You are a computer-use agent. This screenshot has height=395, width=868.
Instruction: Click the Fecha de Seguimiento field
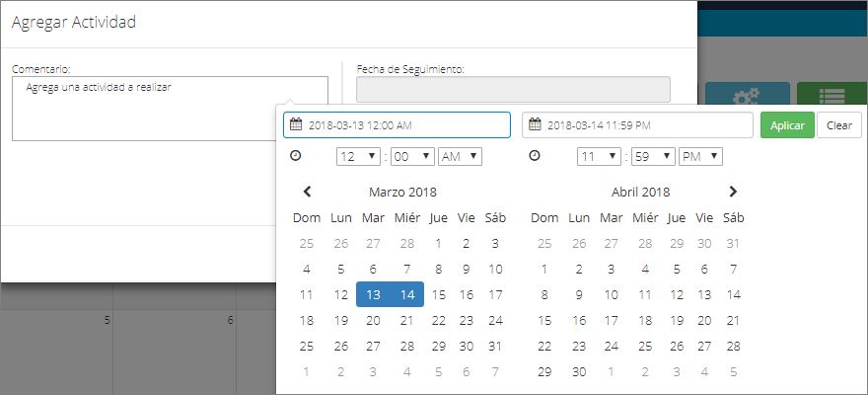513,89
